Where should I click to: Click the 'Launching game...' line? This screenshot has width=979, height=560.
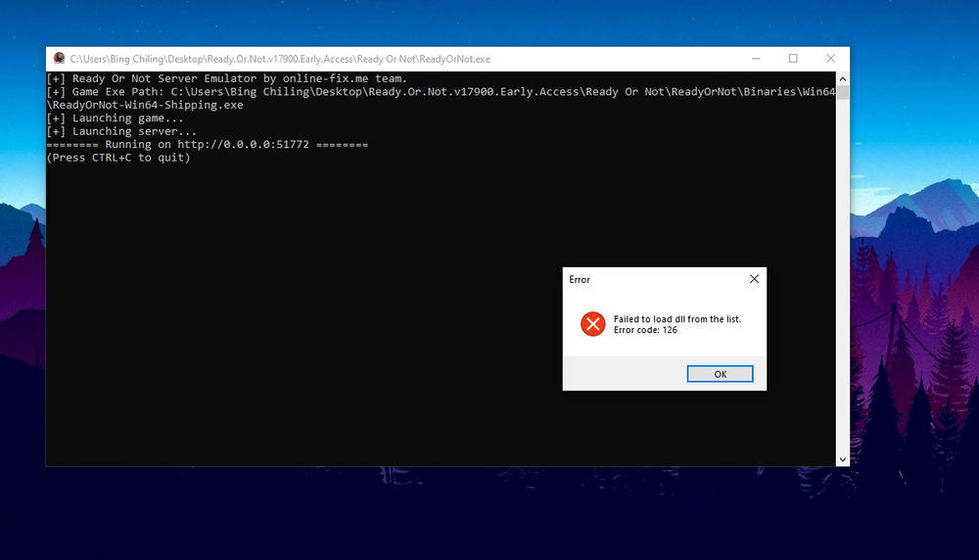click(x=116, y=118)
